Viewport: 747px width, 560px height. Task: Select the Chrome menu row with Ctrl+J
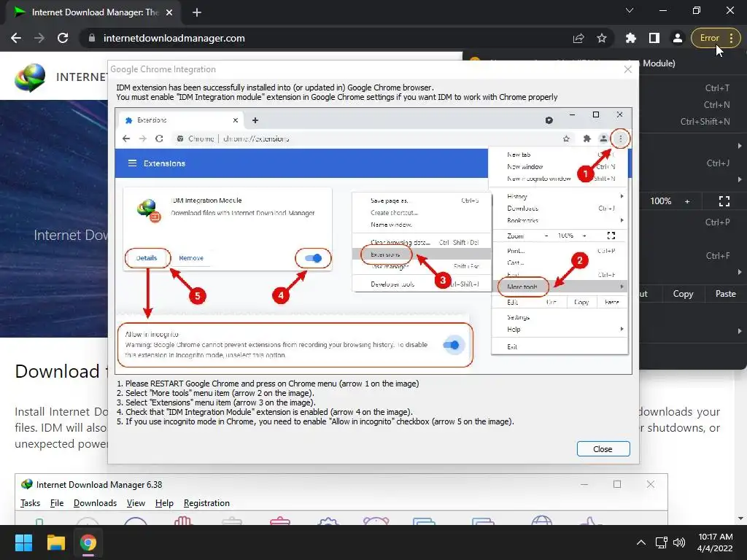[x=693, y=163]
